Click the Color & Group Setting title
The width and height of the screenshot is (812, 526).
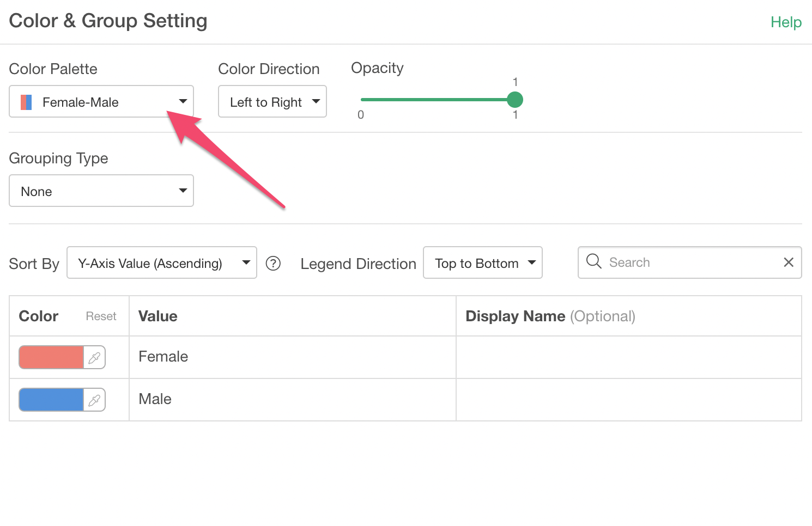108,21
